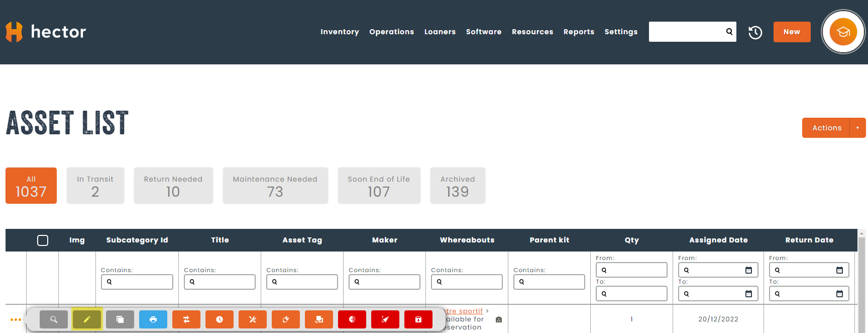868x333 pixels.
Task: Open calendar picker for Return Date From
Action: (839, 270)
